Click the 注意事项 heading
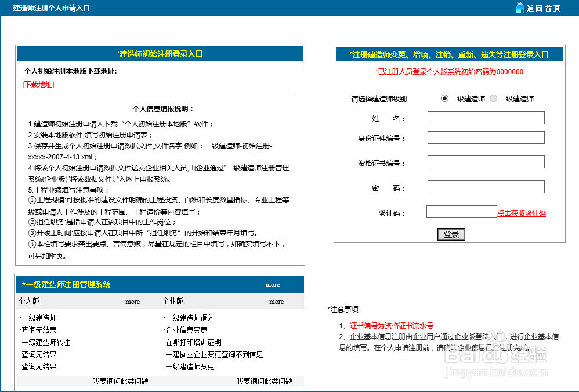The width and height of the screenshot is (579, 392). tap(343, 309)
